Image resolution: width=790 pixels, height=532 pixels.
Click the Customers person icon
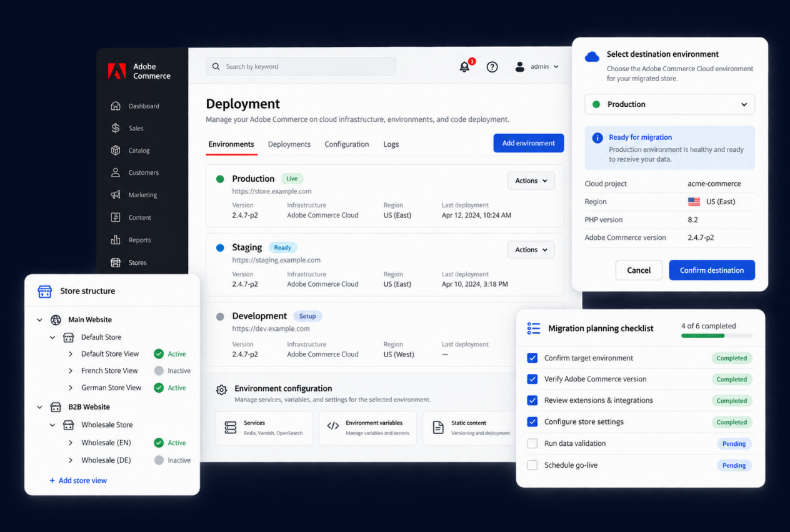coord(116,172)
